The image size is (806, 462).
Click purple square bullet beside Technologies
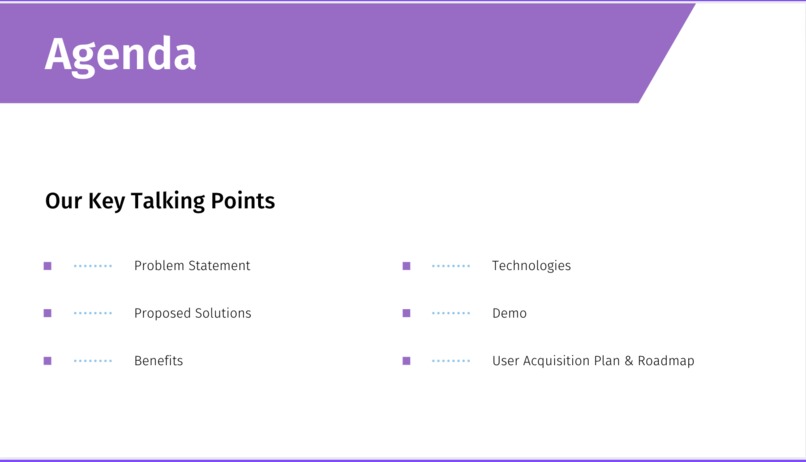(406, 266)
